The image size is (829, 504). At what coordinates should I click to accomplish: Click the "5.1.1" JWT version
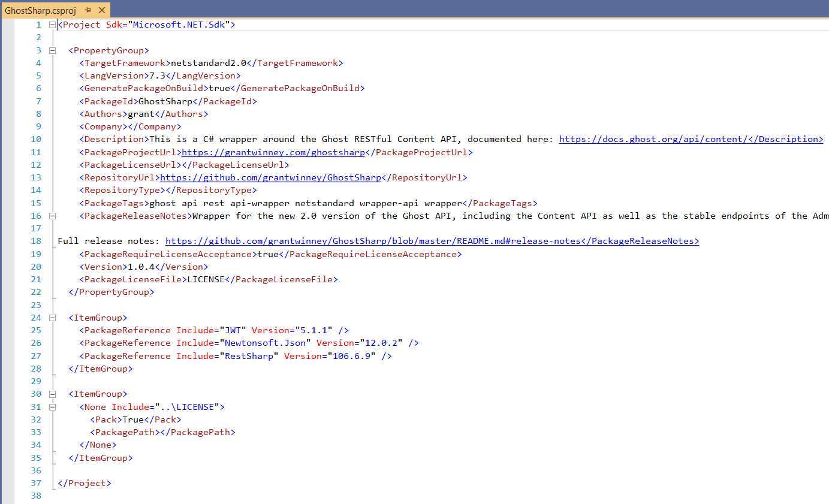pos(313,330)
